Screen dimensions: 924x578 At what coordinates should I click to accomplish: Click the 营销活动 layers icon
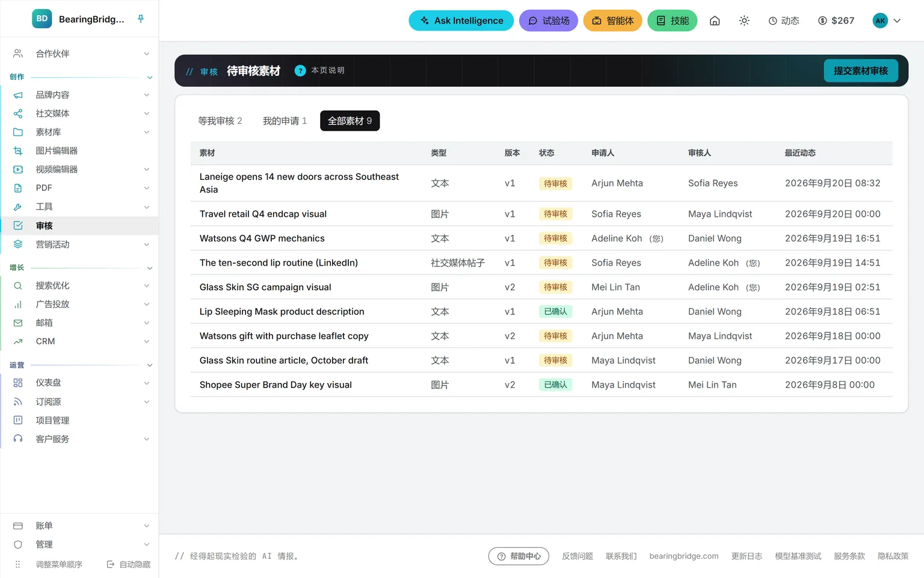tap(18, 244)
